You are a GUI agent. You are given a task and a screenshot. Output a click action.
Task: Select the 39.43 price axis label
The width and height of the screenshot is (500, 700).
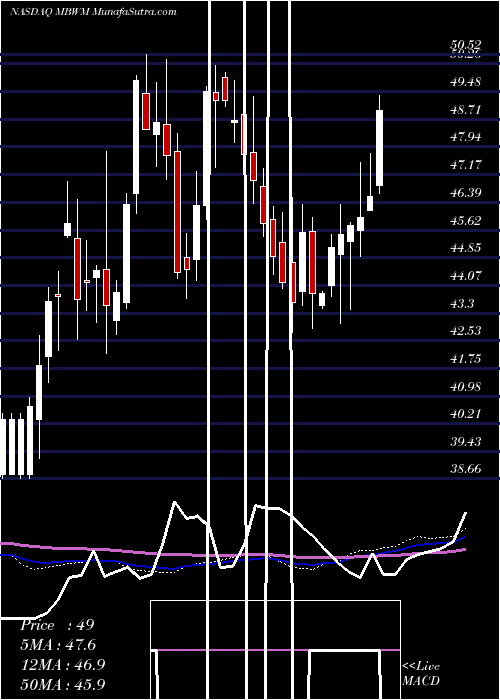pos(466,442)
